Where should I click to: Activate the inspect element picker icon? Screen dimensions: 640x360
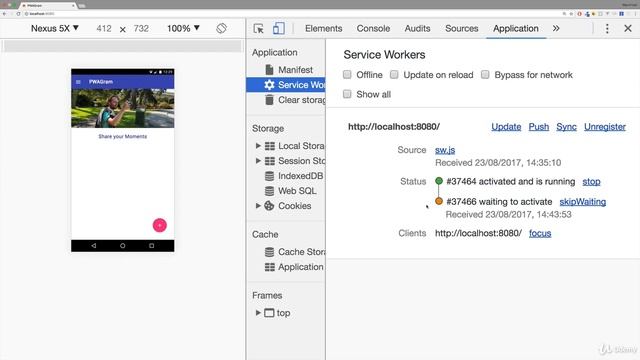(x=258, y=29)
